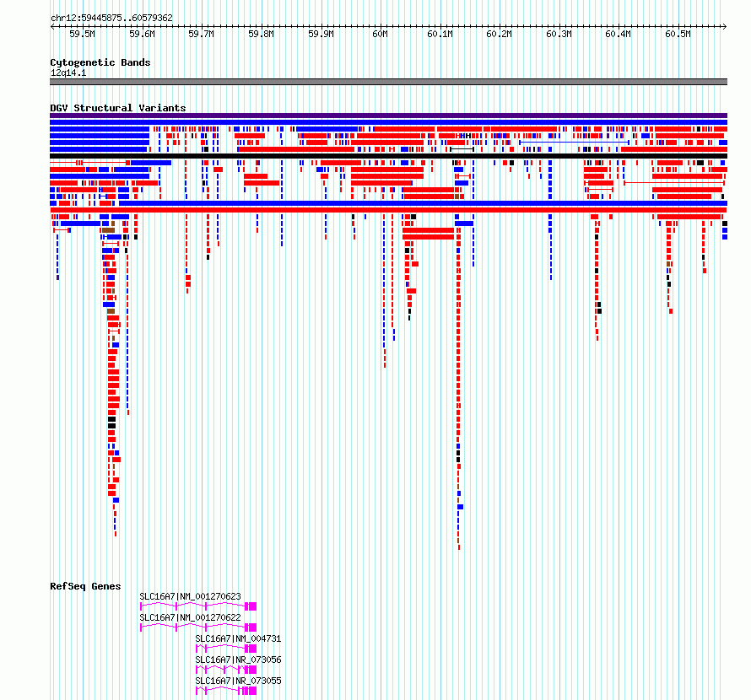The image size is (751, 700).
Task: Click the 59.9M ruler tick label
Action: 321,34
